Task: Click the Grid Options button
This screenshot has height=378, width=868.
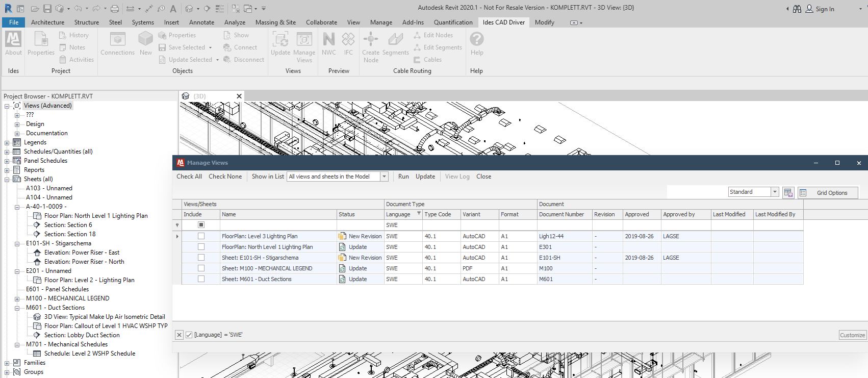Action: tap(828, 192)
